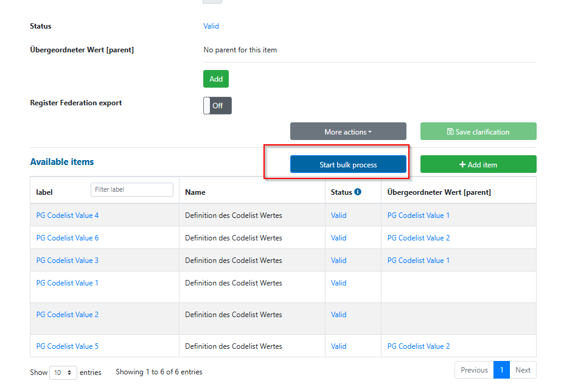Open PG Codelist Value 1 label link

click(x=67, y=283)
